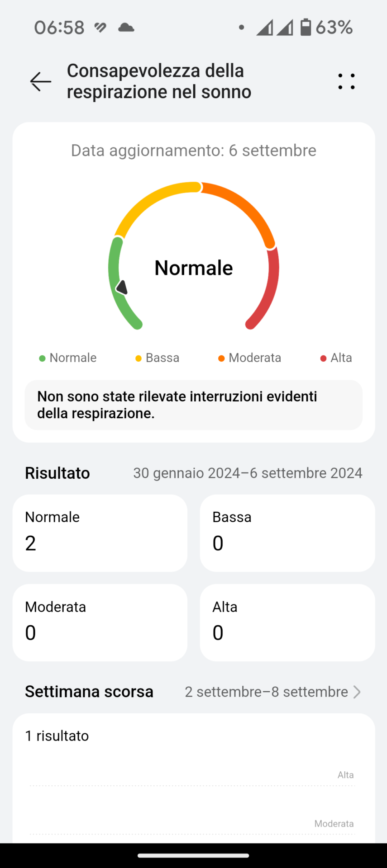Tap the gauge needle pointer

pyautogui.click(x=122, y=288)
